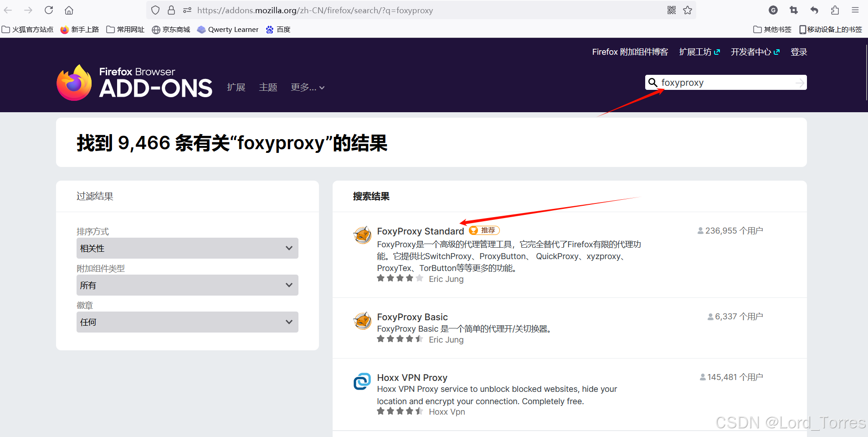Click the round G extension icon
Screen dimensions: 868x437
tap(773, 10)
